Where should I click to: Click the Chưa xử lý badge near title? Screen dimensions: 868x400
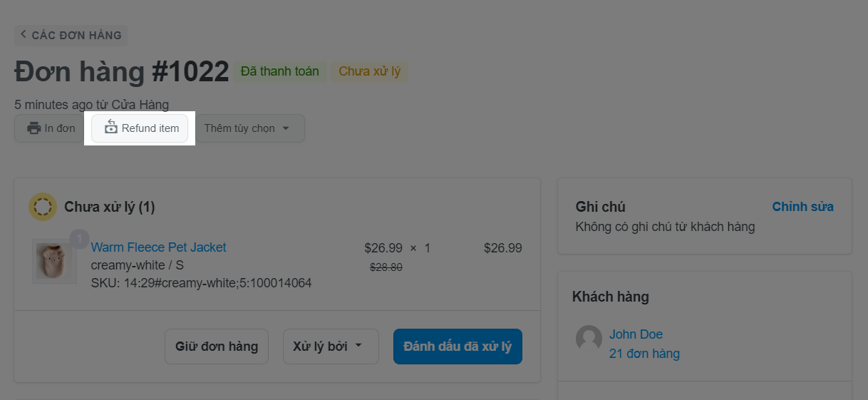(369, 71)
